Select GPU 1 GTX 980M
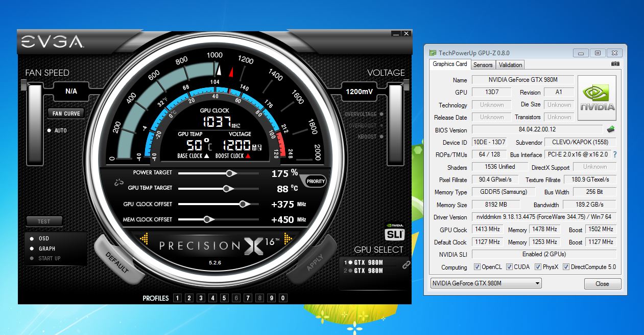The width and height of the screenshot is (644, 335). click(364, 262)
